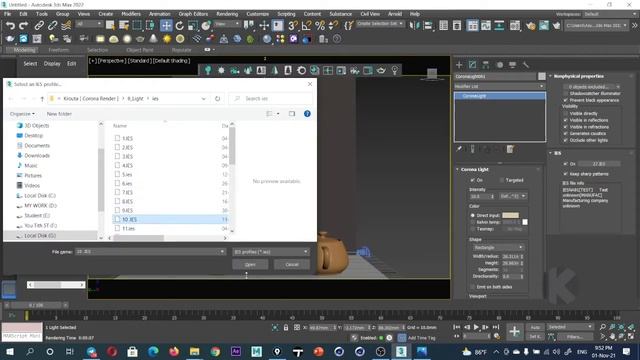Image resolution: width=640 pixels, height=360 pixels.
Task: Open the Organize dropdown in dialog
Action: (22, 114)
